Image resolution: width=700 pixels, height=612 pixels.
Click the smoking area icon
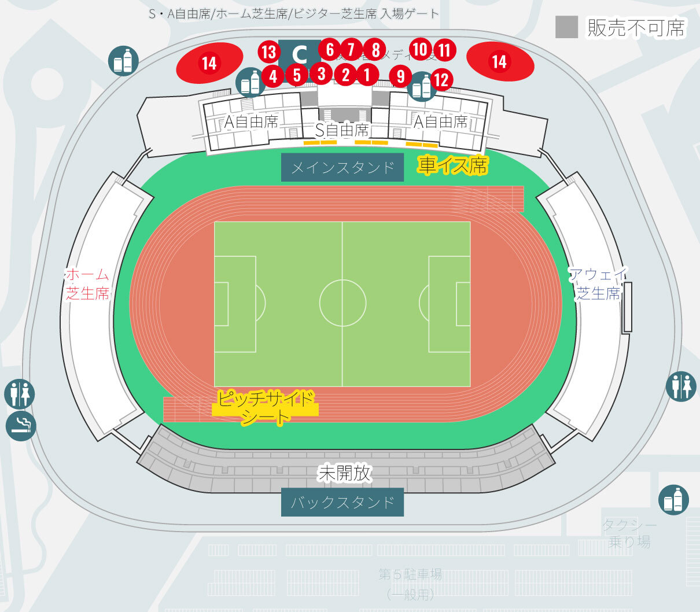21,426
